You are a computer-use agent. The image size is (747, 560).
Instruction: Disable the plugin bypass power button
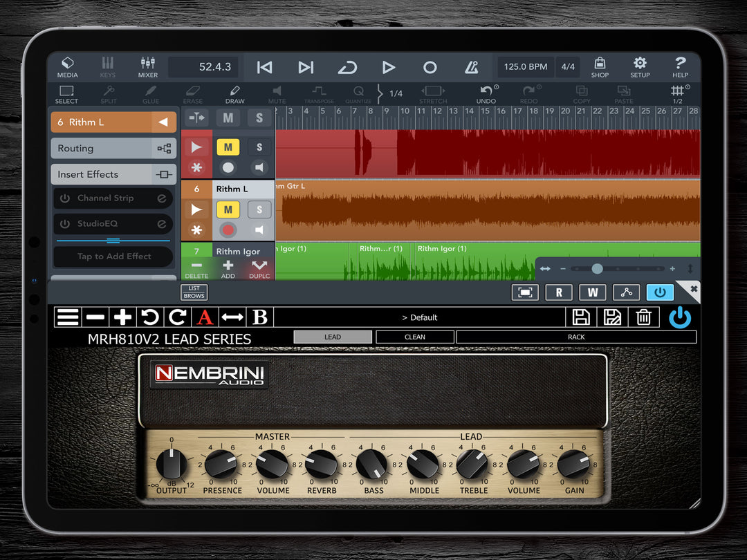(680, 317)
